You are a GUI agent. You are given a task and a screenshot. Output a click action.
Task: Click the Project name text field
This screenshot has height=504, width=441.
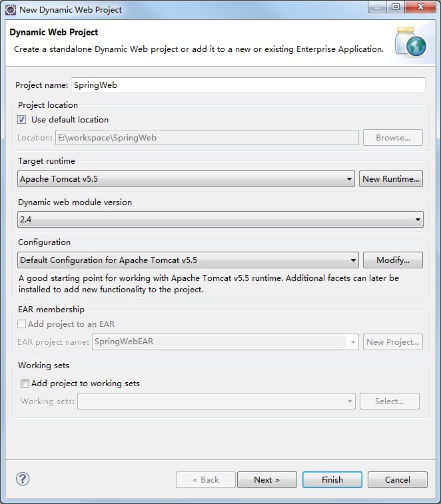pyautogui.click(x=248, y=85)
